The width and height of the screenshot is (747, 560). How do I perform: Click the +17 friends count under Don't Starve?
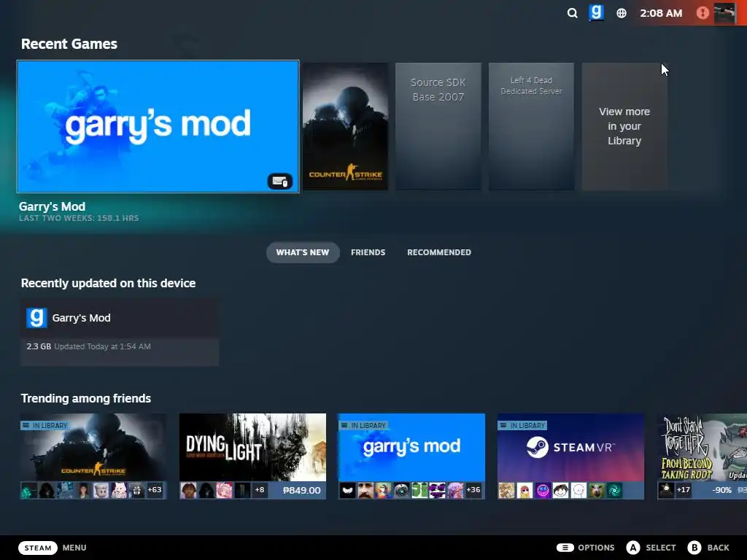click(684, 490)
